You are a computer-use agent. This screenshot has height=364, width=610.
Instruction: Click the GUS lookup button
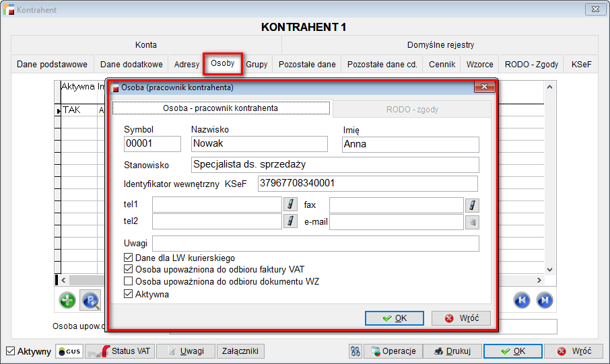tap(69, 351)
